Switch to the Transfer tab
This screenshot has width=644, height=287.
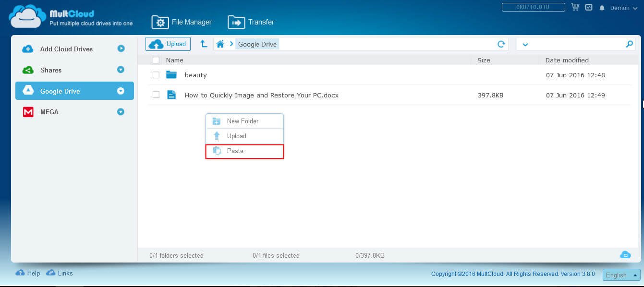[x=251, y=22]
